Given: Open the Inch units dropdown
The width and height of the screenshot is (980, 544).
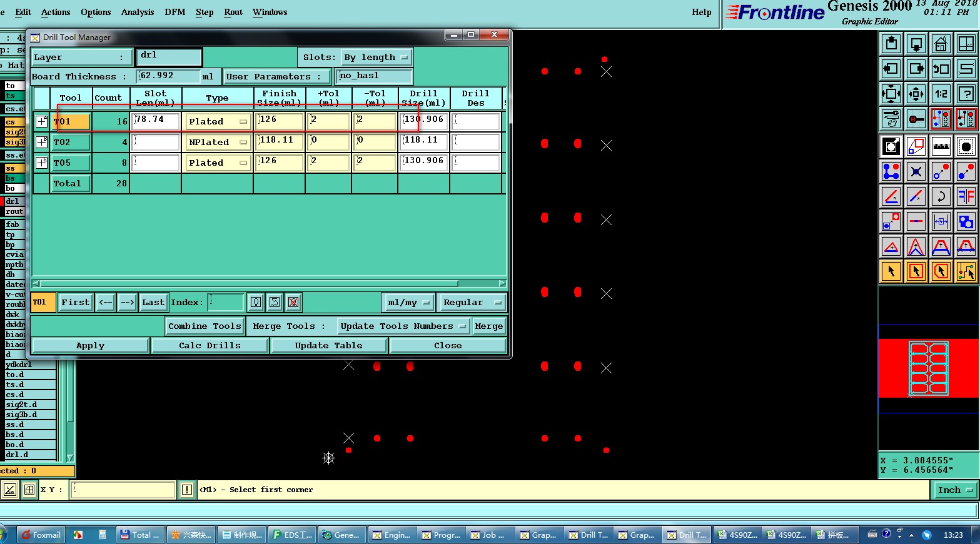Looking at the screenshot, I should (x=956, y=490).
